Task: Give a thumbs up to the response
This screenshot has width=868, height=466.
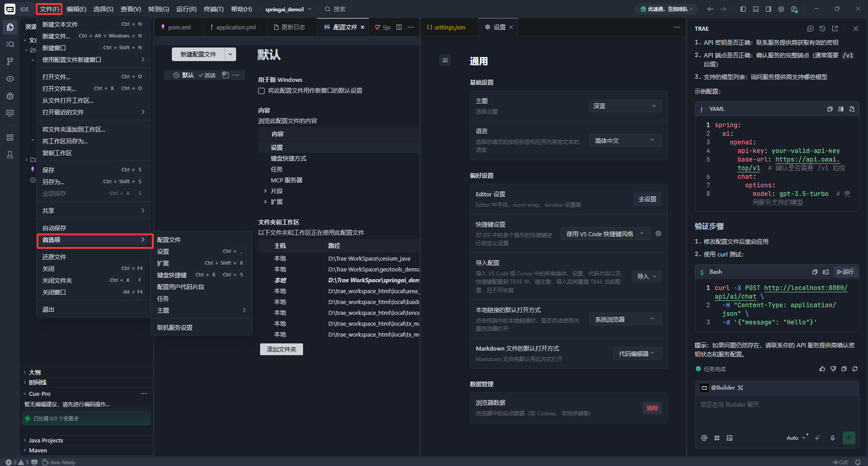Action: click(822, 369)
